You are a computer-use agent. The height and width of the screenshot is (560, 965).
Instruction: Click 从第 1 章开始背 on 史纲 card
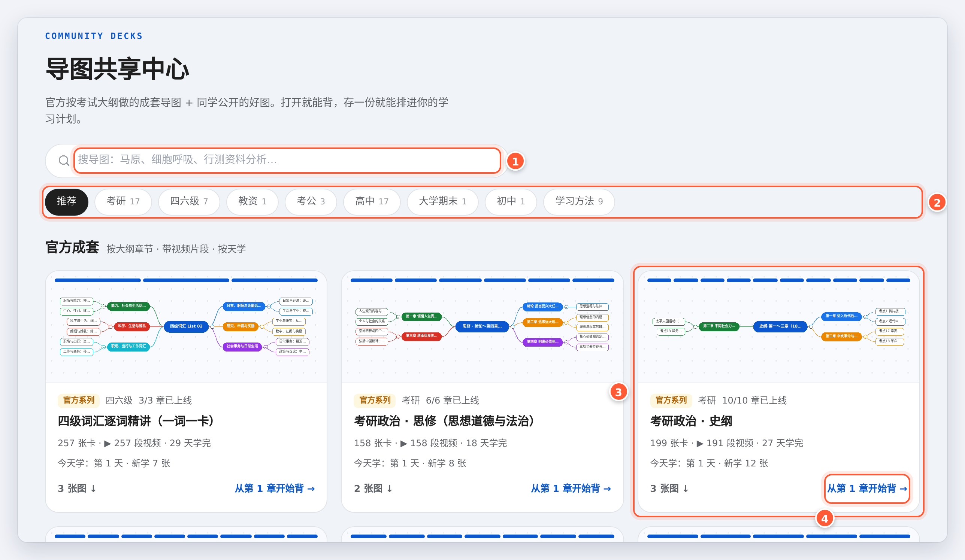click(x=867, y=489)
